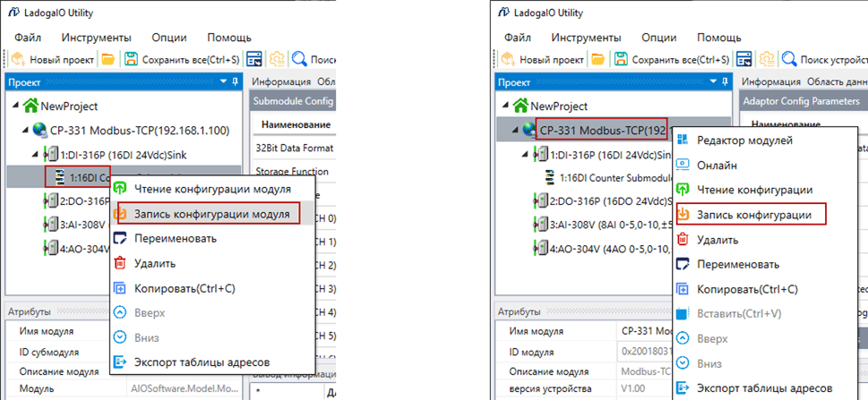Switch to Информация tab in right window

(771, 82)
